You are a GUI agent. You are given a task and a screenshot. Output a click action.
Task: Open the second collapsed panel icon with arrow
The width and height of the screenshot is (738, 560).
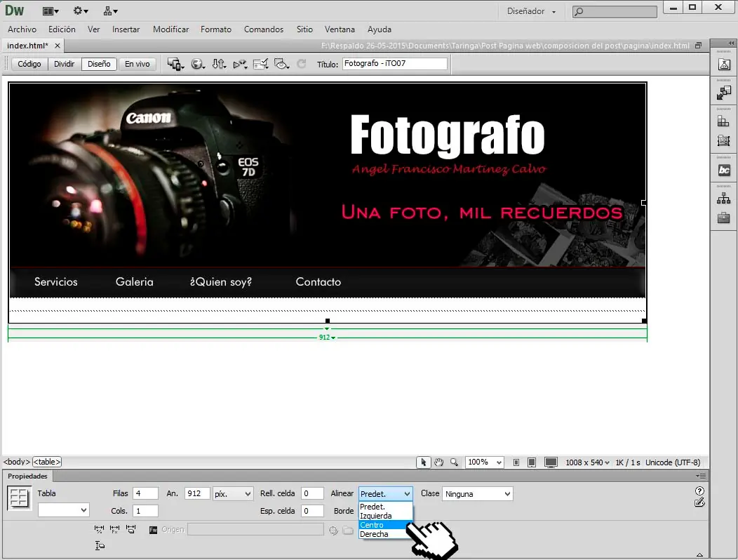pyautogui.click(x=724, y=93)
